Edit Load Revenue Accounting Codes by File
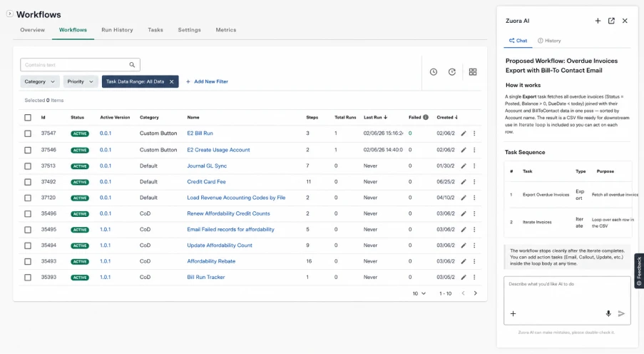The width and height of the screenshot is (644, 354). pos(464,198)
